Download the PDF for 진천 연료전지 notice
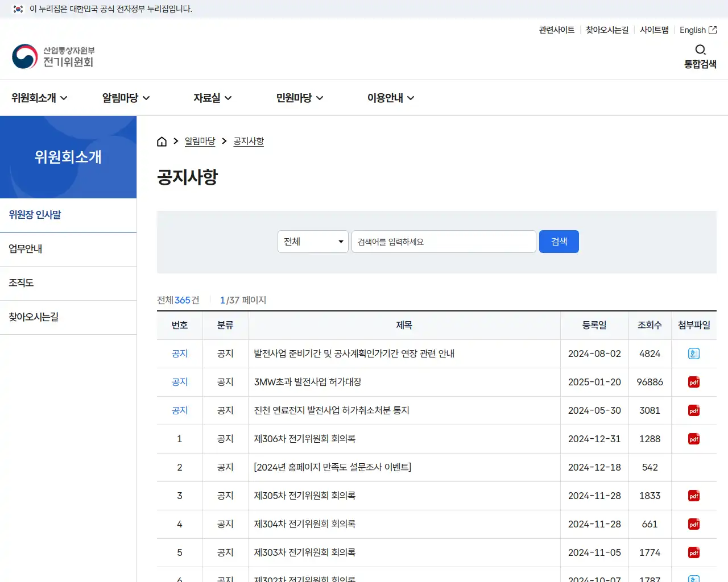The height and width of the screenshot is (582, 728). click(694, 410)
